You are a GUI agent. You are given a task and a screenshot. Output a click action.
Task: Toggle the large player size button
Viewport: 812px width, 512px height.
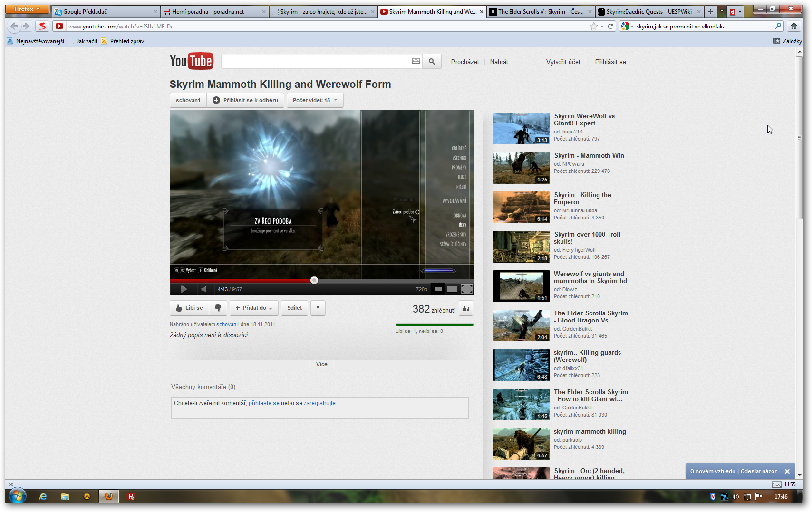click(452, 289)
